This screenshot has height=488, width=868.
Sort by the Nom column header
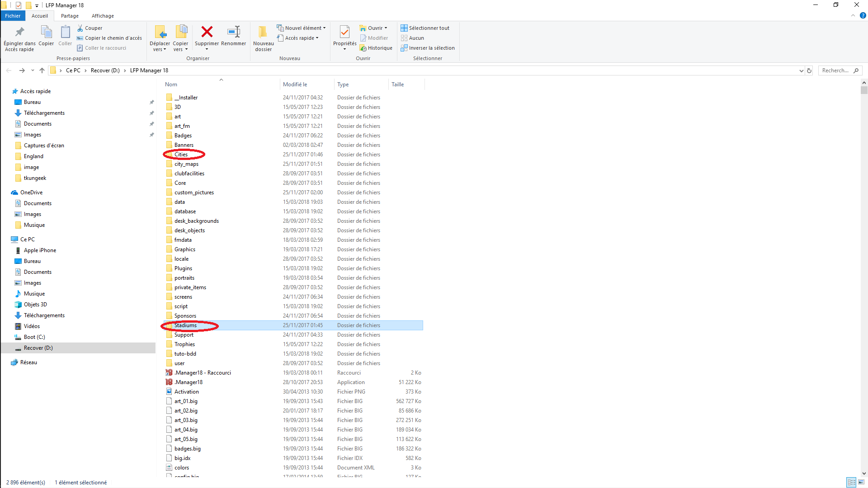[x=221, y=84]
